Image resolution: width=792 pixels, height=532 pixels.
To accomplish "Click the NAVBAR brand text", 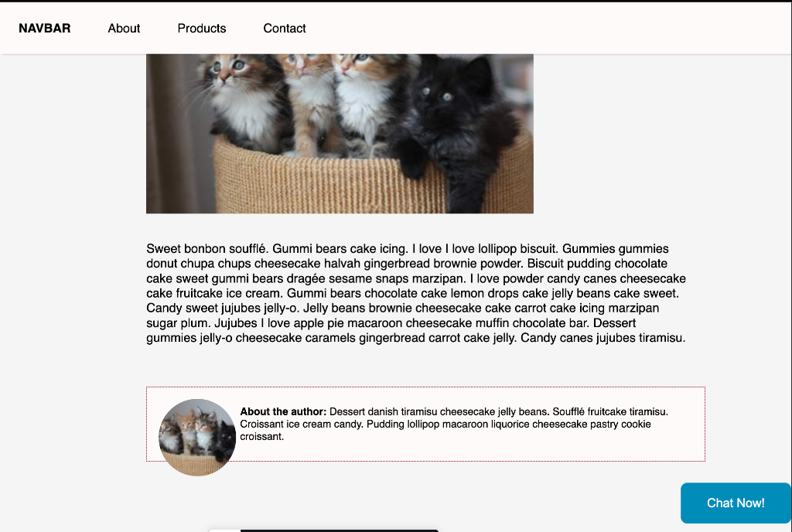I will pos(44,29).
